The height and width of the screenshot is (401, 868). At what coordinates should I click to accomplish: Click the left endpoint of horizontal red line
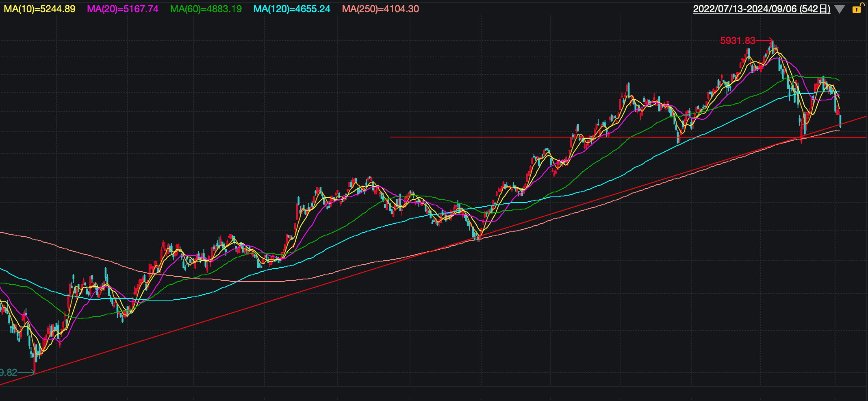(391, 137)
